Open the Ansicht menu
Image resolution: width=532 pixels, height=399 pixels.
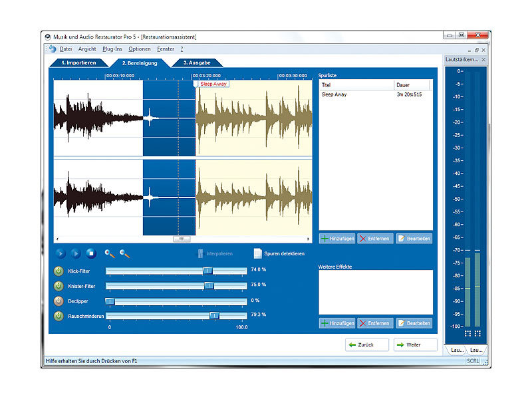tap(87, 49)
